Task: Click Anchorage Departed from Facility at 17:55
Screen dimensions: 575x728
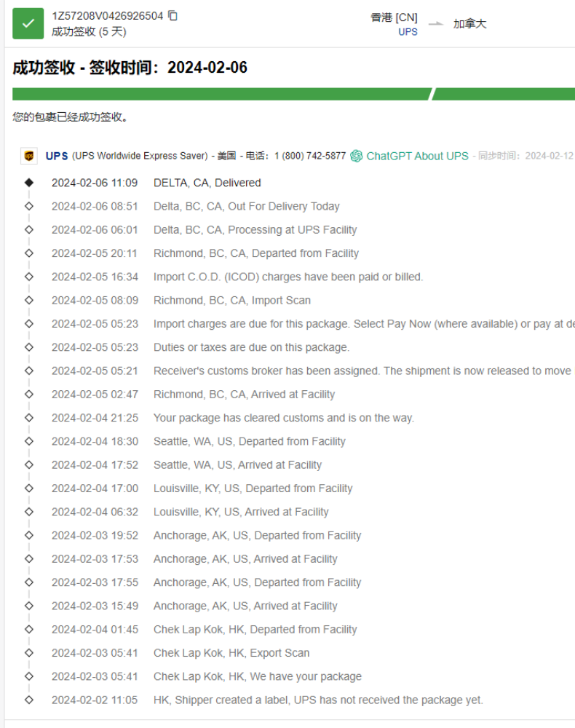Action: (x=257, y=582)
